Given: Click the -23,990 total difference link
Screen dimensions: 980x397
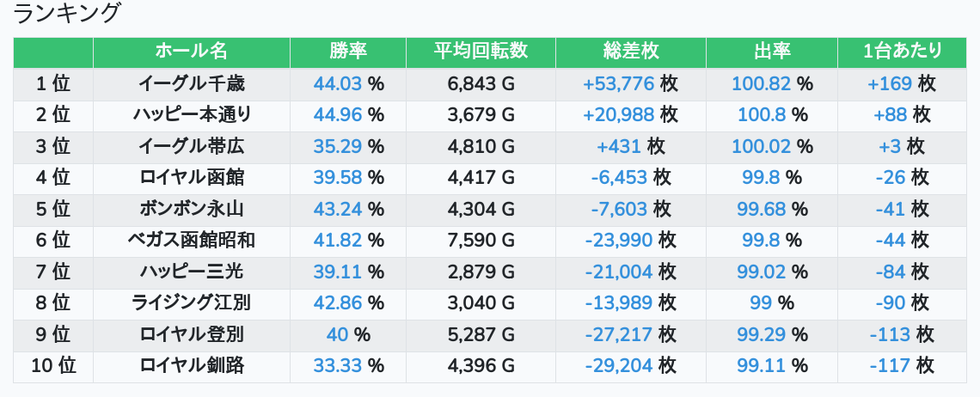Looking at the screenshot, I should [618, 240].
